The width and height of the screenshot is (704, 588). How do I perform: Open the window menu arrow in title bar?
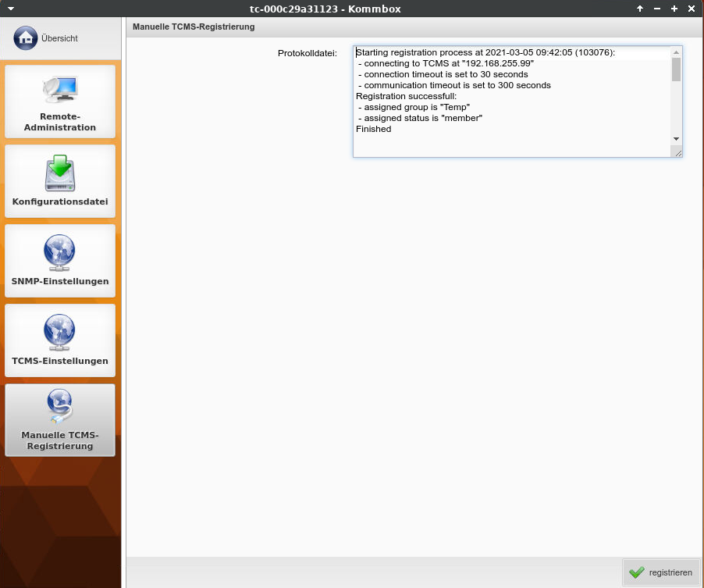click(11, 8)
